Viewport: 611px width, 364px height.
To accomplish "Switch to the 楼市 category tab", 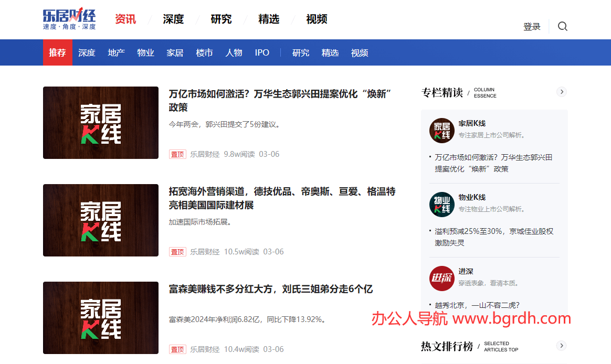I will pos(204,52).
